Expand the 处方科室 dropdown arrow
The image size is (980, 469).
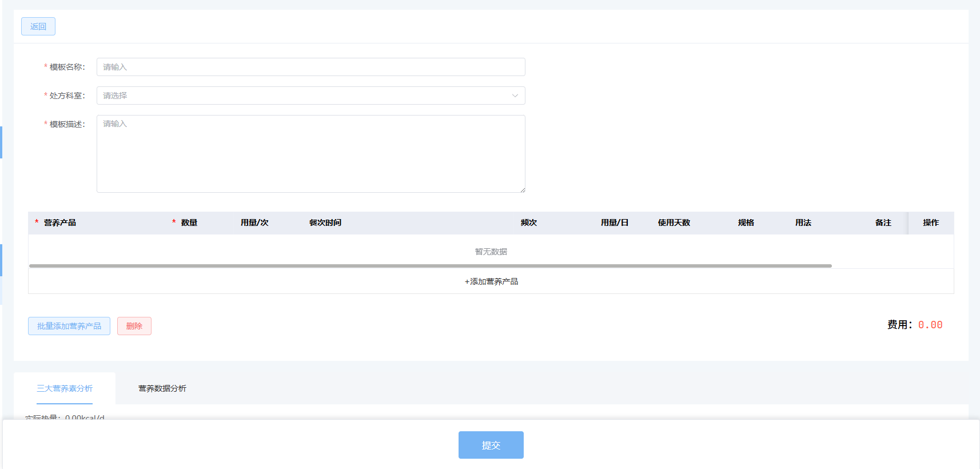click(x=515, y=96)
